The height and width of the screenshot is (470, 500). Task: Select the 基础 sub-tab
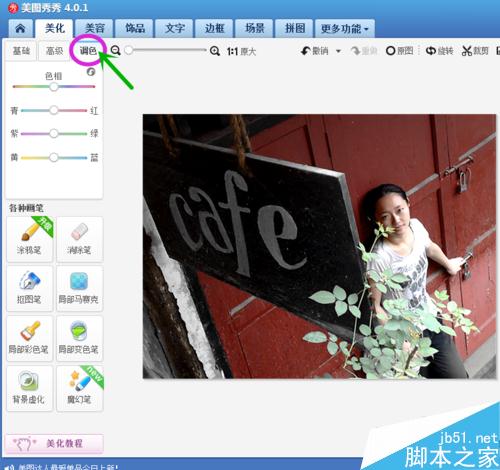pos(21,51)
